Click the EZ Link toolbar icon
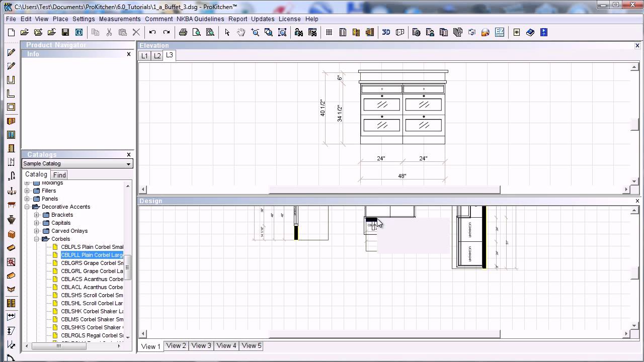The image size is (644, 362). [500, 32]
